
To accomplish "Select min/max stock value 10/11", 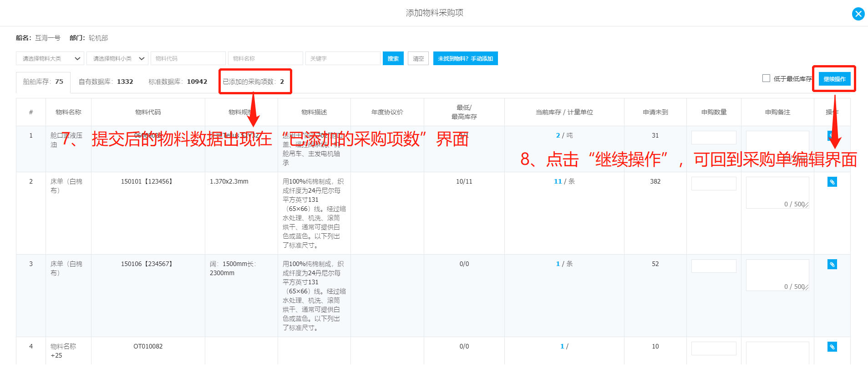I will coord(464,181).
